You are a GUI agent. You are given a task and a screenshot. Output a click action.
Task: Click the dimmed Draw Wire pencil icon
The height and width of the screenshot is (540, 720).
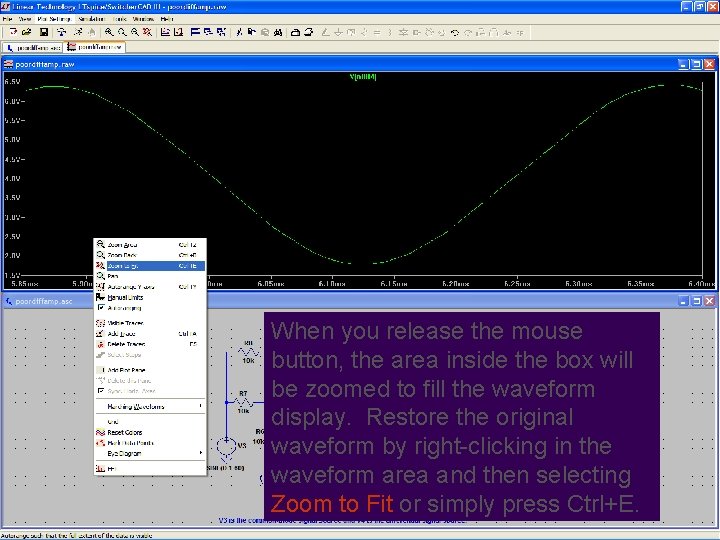click(326, 32)
